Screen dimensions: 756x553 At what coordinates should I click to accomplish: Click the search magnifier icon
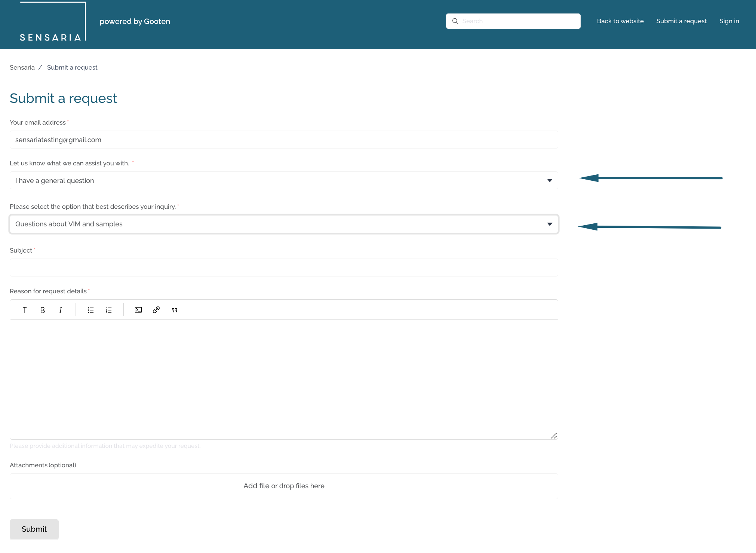pyautogui.click(x=455, y=21)
